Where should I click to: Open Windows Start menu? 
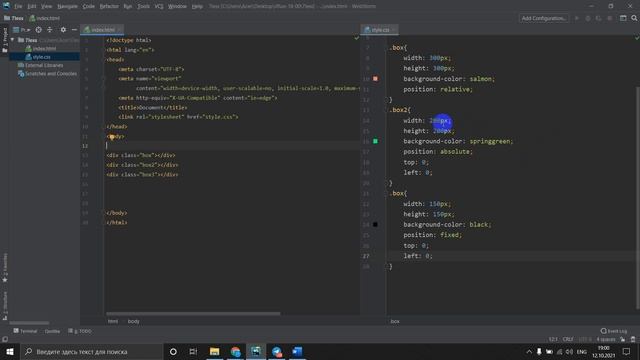coord(10,351)
